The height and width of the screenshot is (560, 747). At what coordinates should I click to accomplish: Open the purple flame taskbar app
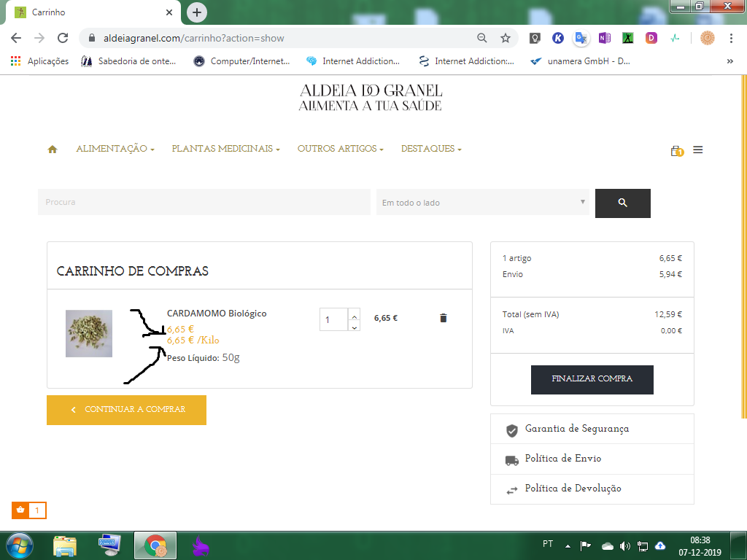(x=201, y=545)
